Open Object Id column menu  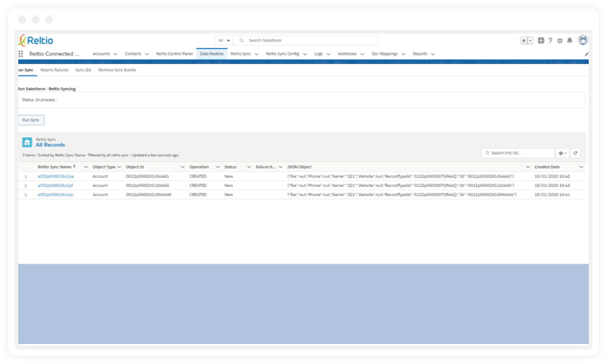pos(182,167)
